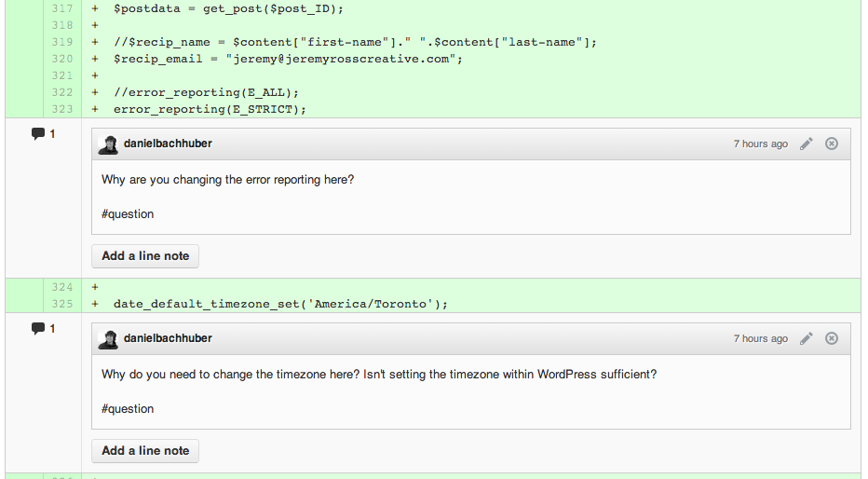
Task: Click the date_default_timezone_set code line
Action: click(280, 304)
